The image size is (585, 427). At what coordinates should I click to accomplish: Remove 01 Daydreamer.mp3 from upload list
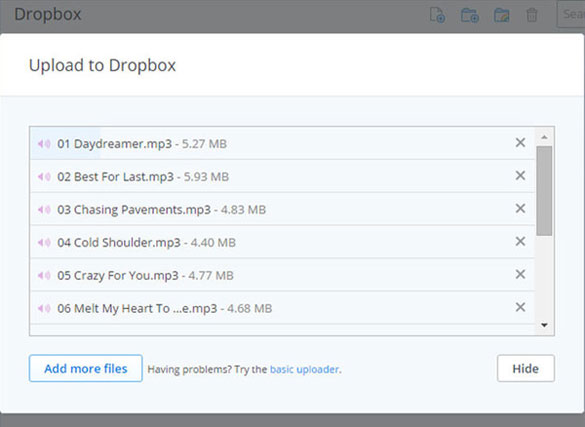pos(520,142)
